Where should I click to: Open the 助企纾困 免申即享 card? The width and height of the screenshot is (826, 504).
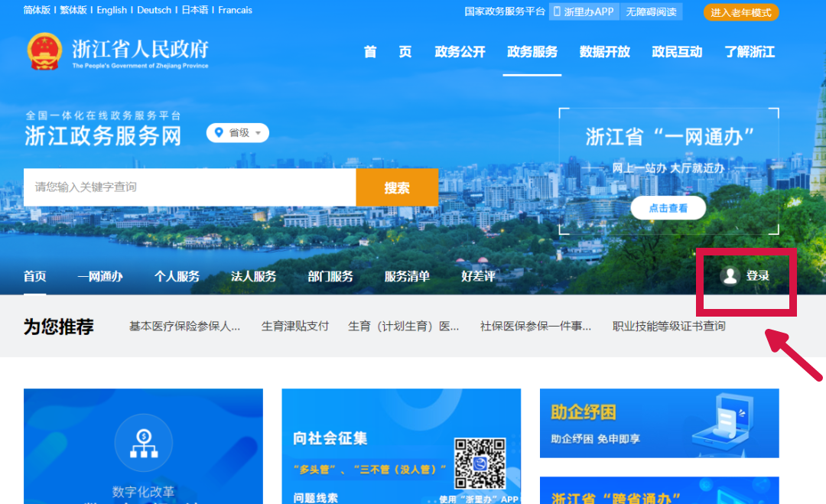[x=659, y=423]
